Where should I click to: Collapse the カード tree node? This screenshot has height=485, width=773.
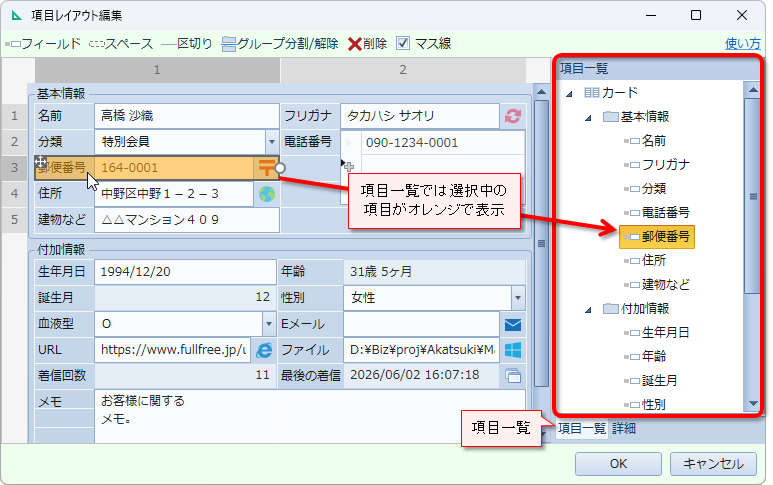coord(569,94)
